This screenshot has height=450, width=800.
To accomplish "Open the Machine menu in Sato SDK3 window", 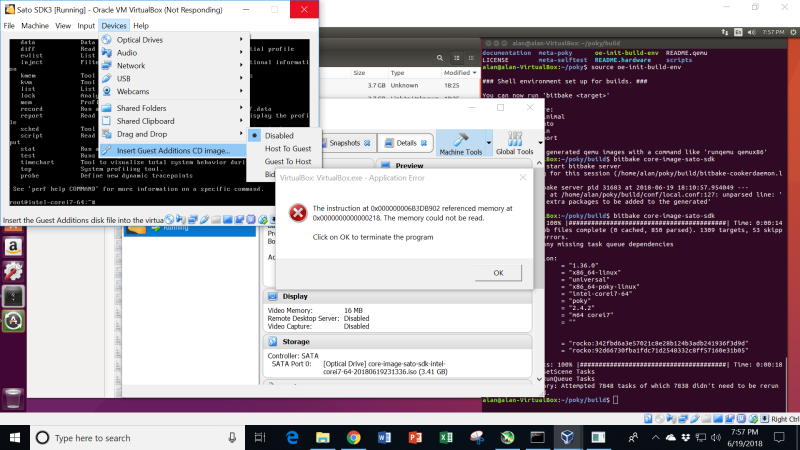I will coord(35,26).
